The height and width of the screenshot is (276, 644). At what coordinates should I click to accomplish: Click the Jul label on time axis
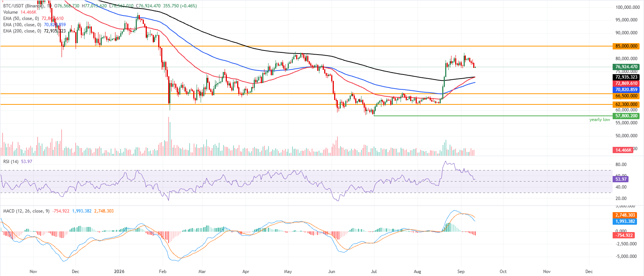pos(374,272)
